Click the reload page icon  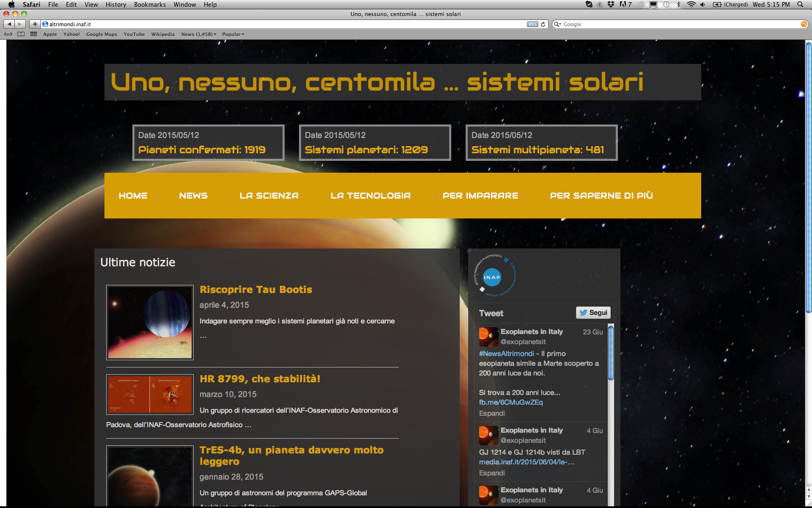pos(543,24)
